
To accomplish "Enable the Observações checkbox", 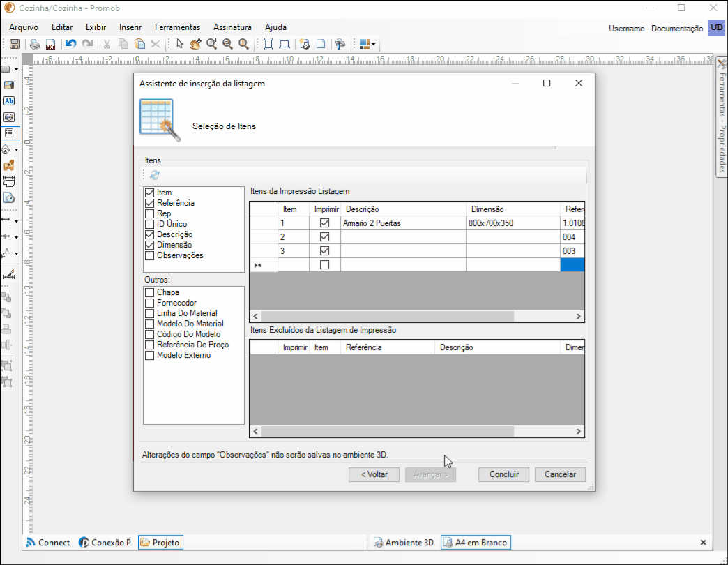I will (149, 255).
